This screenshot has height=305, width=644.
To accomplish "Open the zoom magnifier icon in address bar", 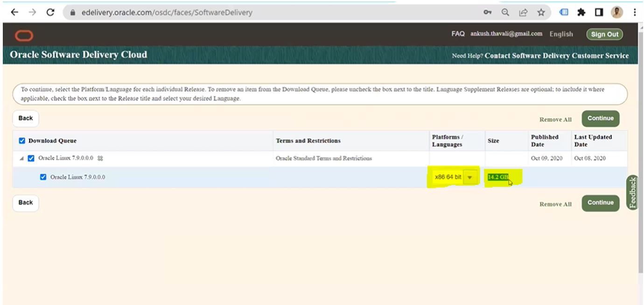I will (x=505, y=13).
